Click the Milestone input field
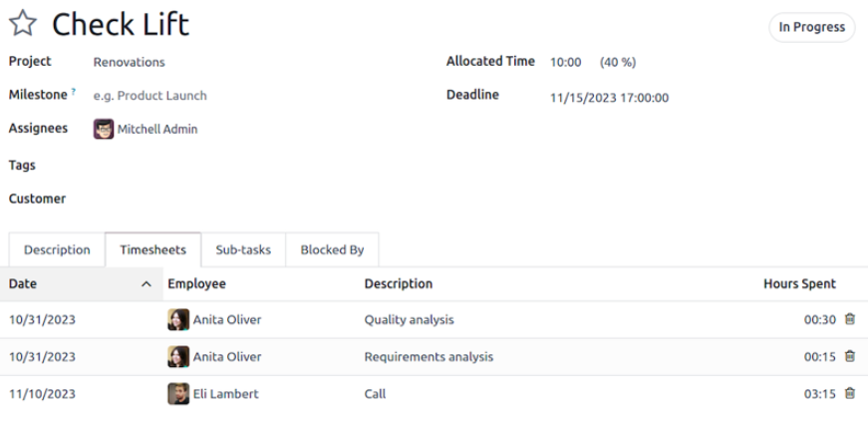 click(261, 96)
